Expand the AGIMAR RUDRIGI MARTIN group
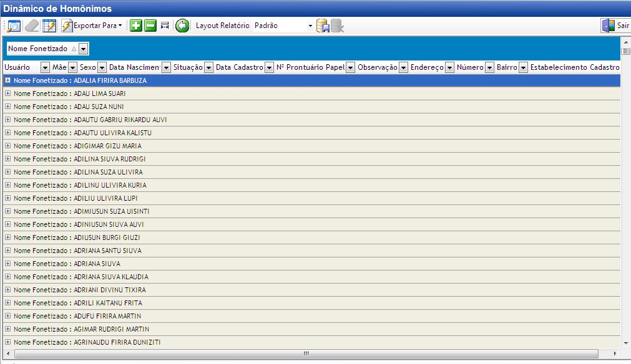The height and width of the screenshot is (364, 631). pos(7,329)
